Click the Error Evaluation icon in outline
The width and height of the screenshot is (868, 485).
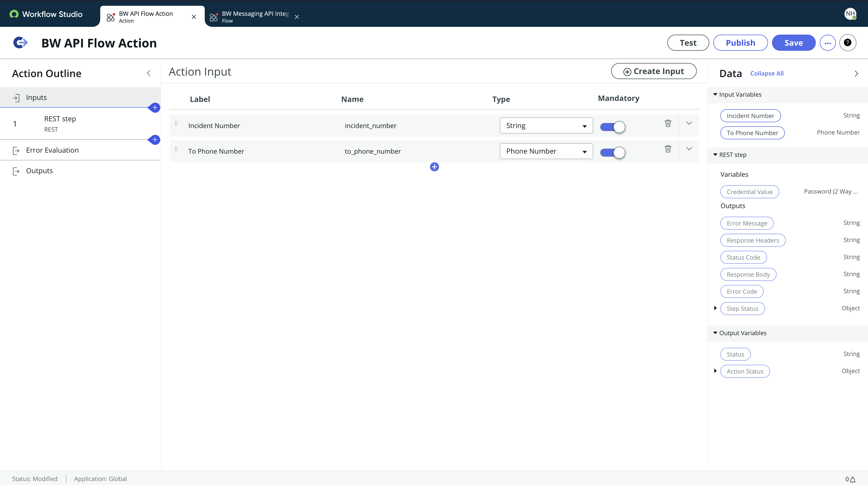pyautogui.click(x=16, y=151)
